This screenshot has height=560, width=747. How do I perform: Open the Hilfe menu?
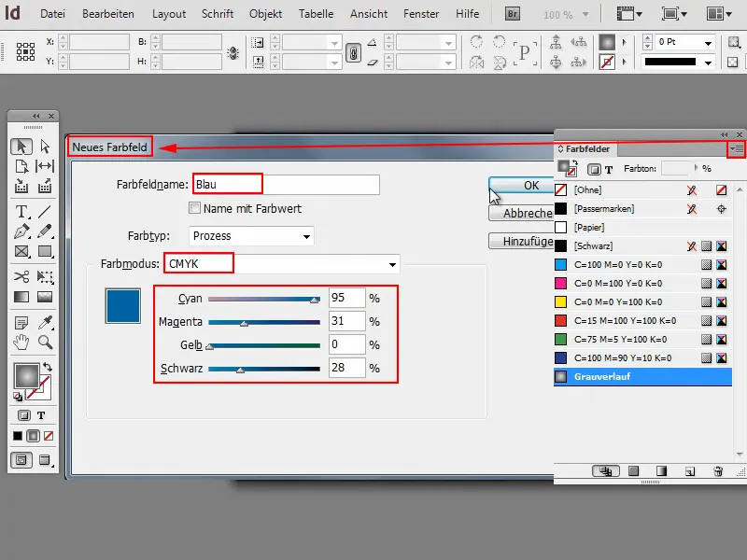468,14
